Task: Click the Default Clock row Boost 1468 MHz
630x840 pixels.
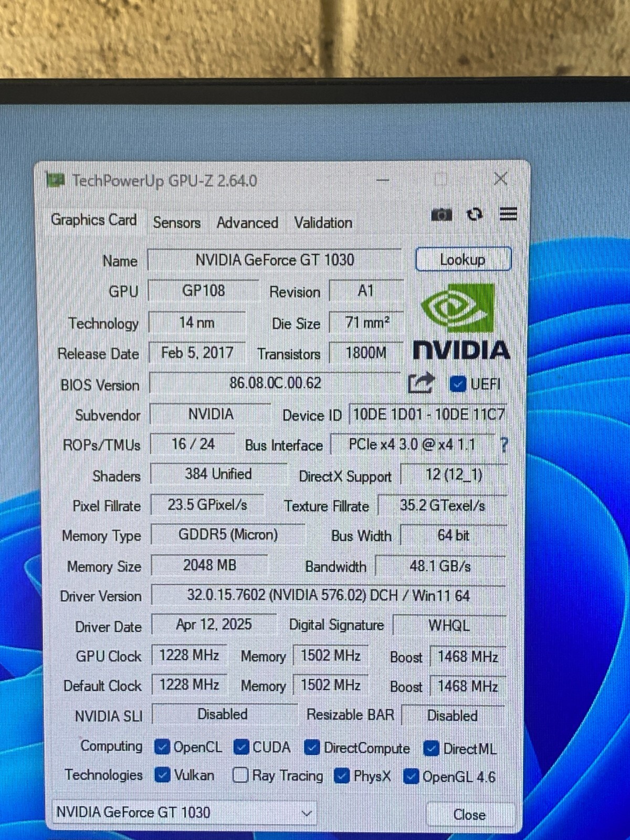Action: click(468, 686)
